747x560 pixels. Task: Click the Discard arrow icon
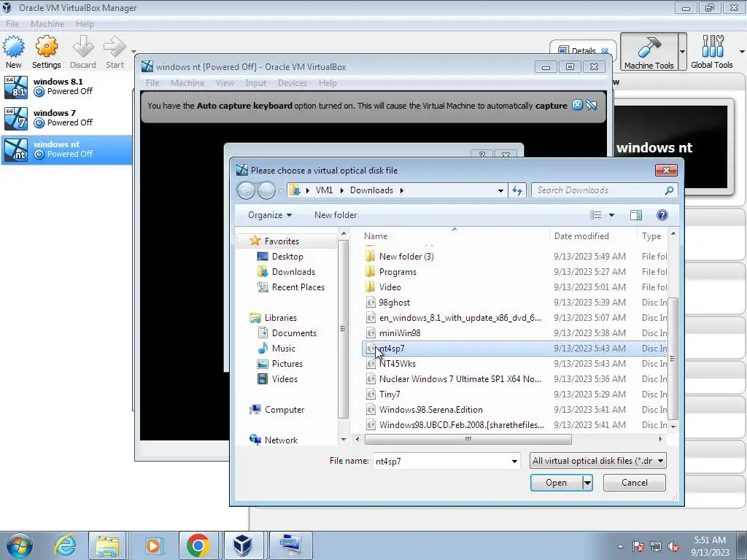(x=83, y=47)
